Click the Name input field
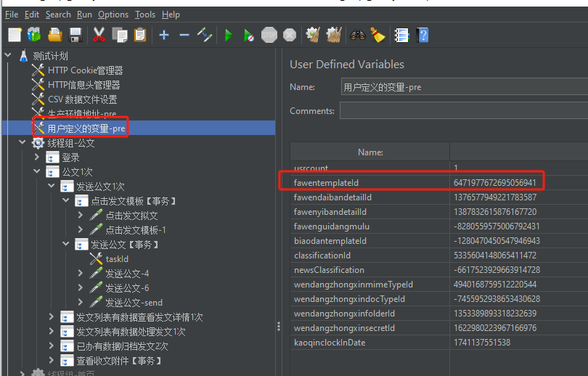This screenshot has height=376, width=588. [x=465, y=87]
